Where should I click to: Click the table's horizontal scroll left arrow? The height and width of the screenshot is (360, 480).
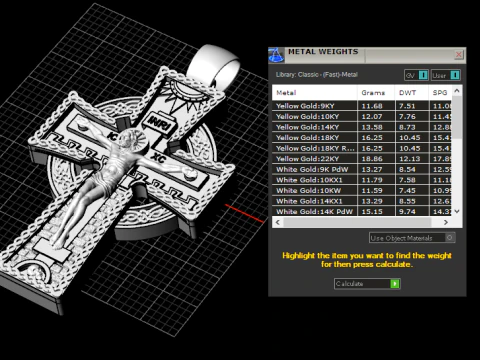[278, 222]
